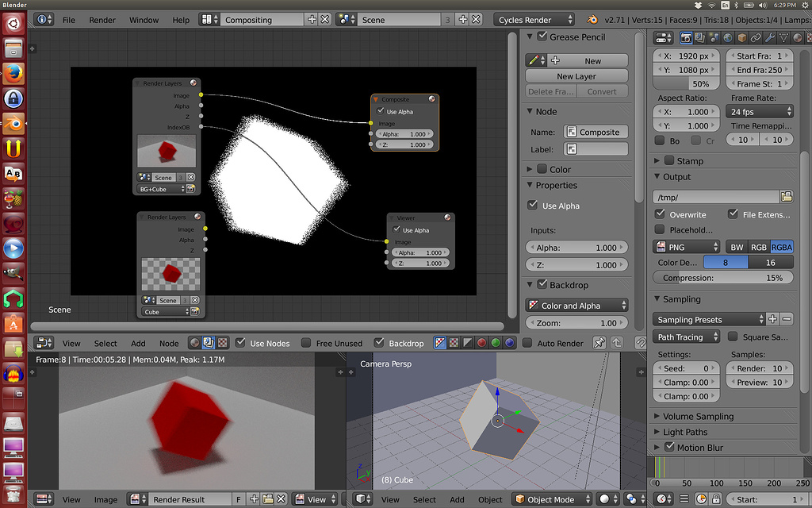Click resolution percentage 50% slider
The width and height of the screenshot is (812, 508).
[x=686, y=84]
